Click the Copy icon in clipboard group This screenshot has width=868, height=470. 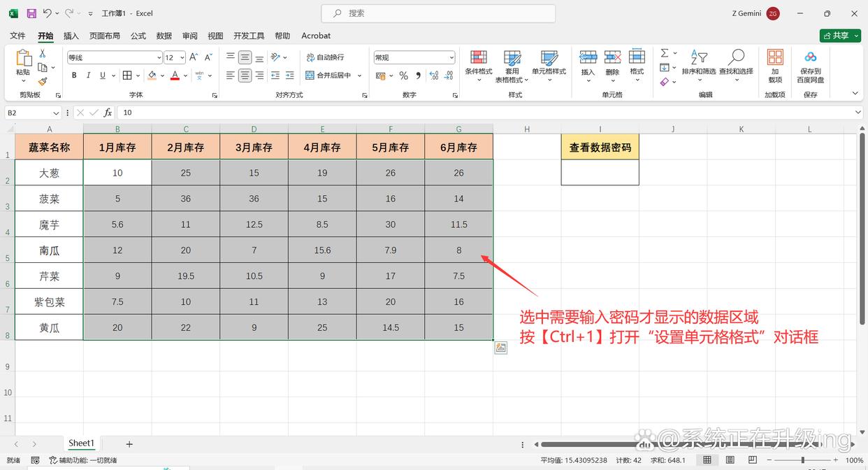43,67
